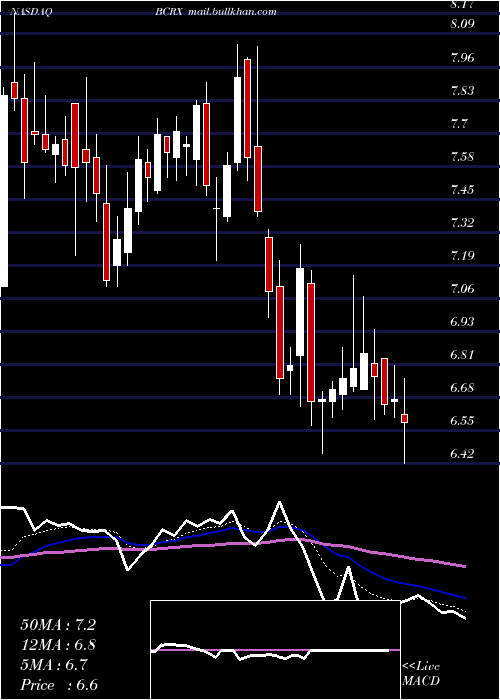The height and width of the screenshot is (700, 500).
Task: Click the 7.32 price axis label
Action: pyautogui.click(x=464, y=223)
